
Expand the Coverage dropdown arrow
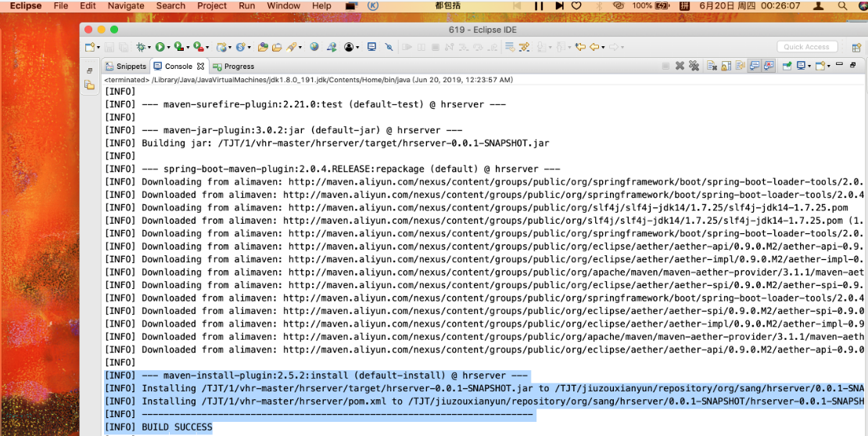[x=188, y=48]
